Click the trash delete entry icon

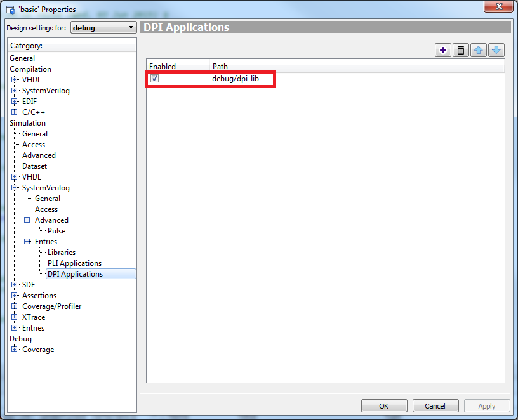point(461,51)
